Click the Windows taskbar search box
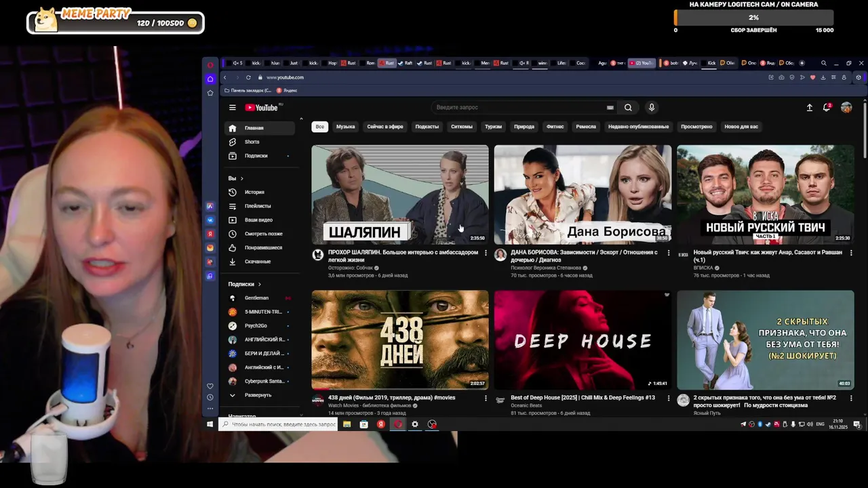Screen dimensions: 868x488 [x=278, y=424]
